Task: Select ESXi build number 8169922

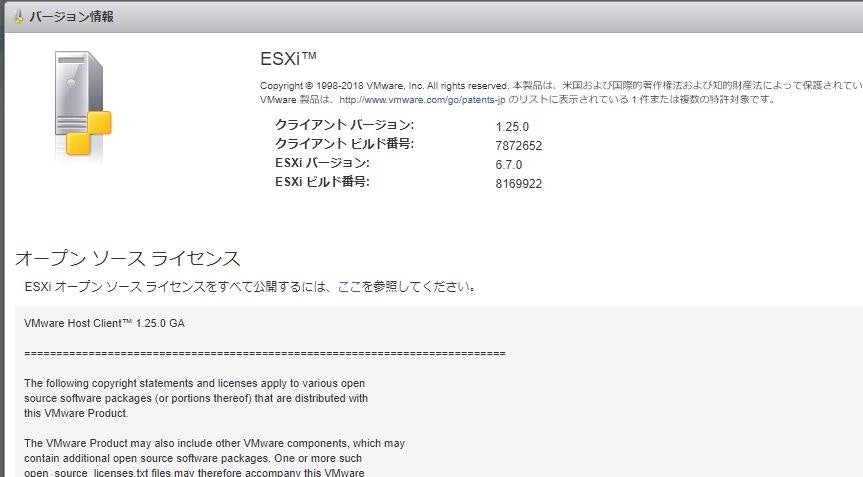Action: (x=518, y=184)
